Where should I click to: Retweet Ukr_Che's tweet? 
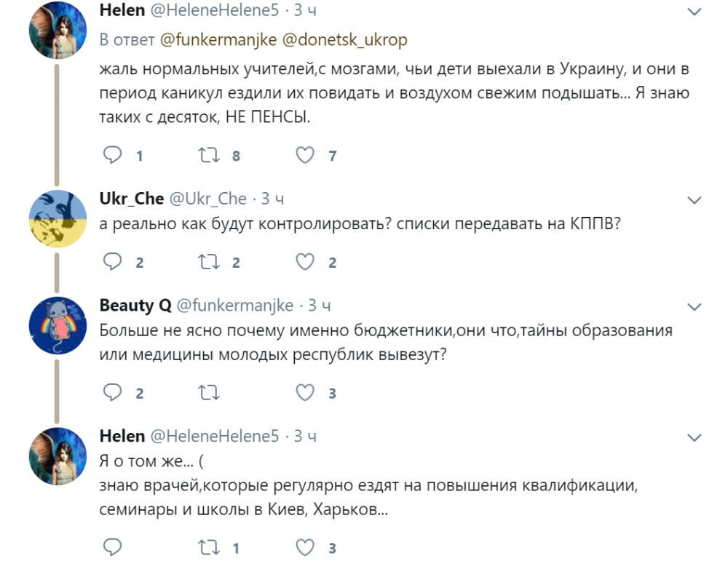click(209, 262)
